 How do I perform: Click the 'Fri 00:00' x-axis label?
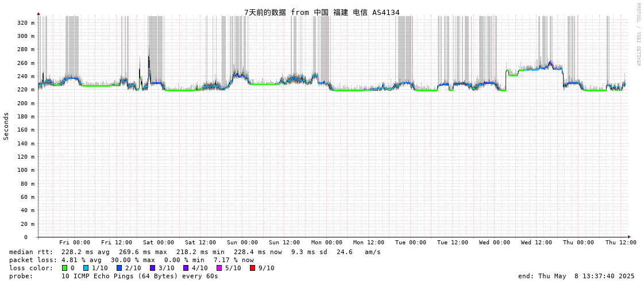[x=75, y=243]
